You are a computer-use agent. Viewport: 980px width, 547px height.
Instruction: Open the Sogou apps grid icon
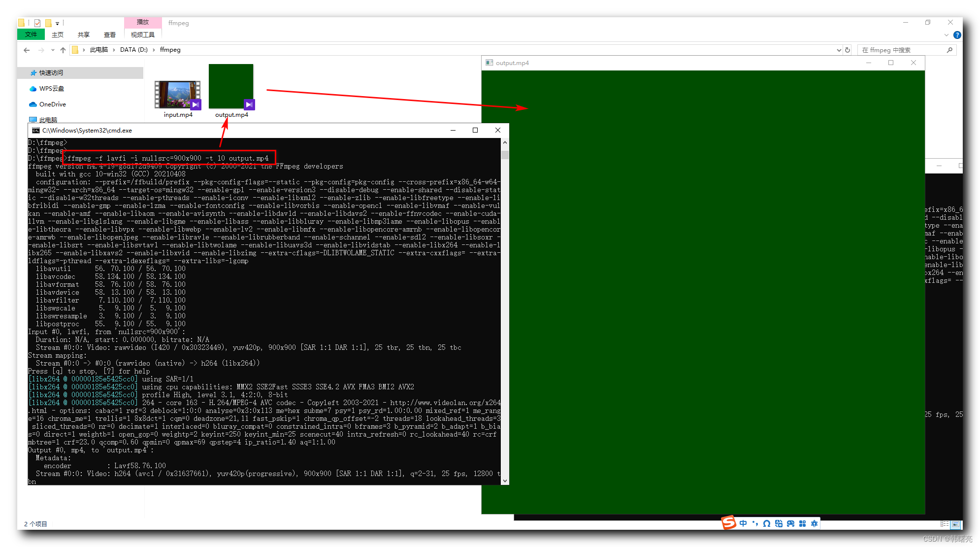(x=803, y=523)
